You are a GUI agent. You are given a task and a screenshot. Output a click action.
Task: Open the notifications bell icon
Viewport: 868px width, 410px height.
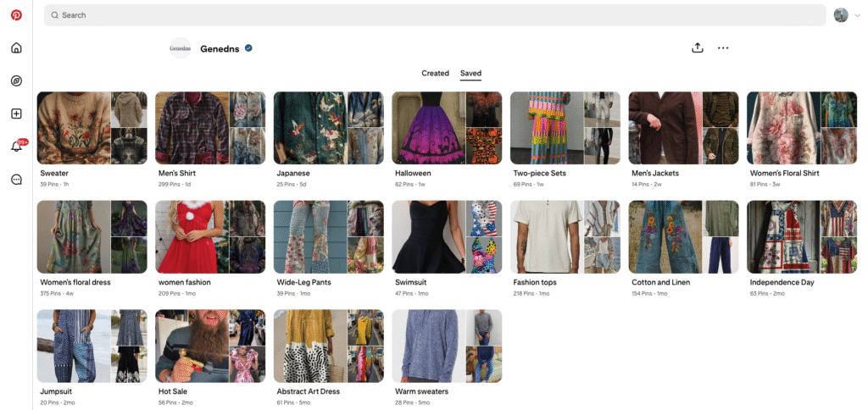coord(16,147)
